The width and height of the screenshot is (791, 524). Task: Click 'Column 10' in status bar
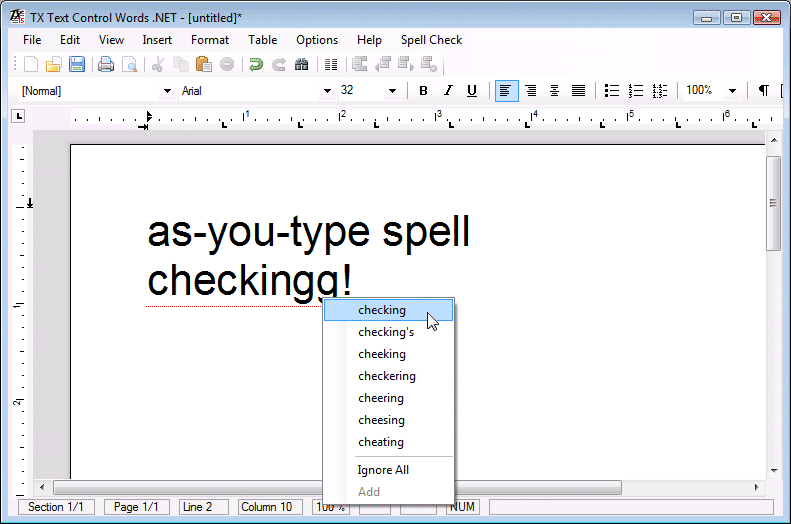(270, 507)
